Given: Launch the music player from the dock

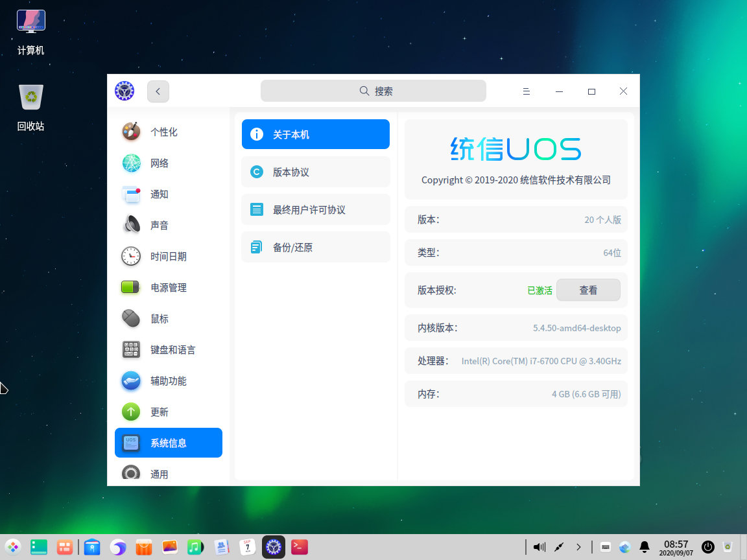Looking at the screenshot, I should coord(195,547).
